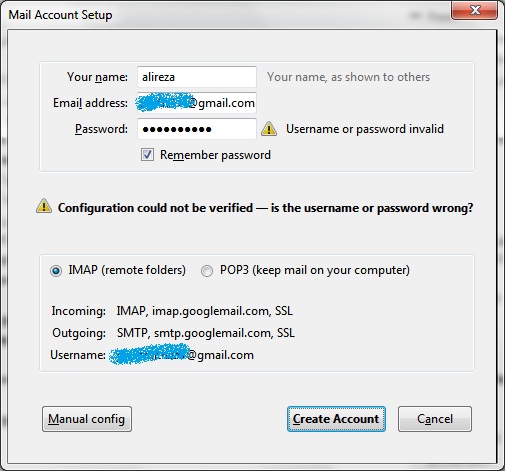Screen dimensions: 505x471
Task: Click the warning icon next to Configuration message
Action: coord(44,206)
